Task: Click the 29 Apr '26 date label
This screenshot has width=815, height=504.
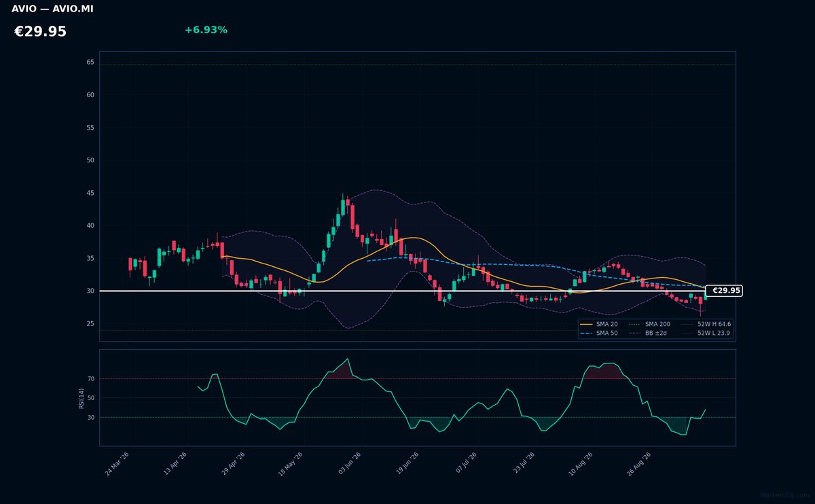Action: tap(232, 464)
